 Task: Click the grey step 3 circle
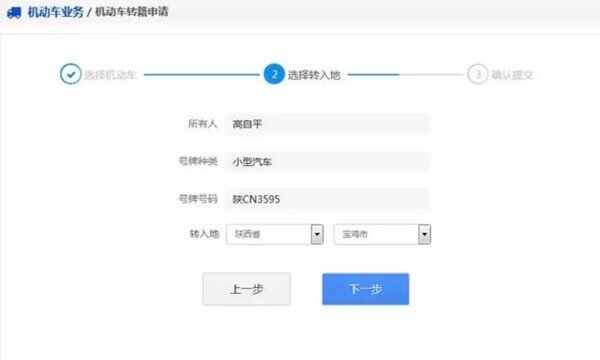pos(478,74)
